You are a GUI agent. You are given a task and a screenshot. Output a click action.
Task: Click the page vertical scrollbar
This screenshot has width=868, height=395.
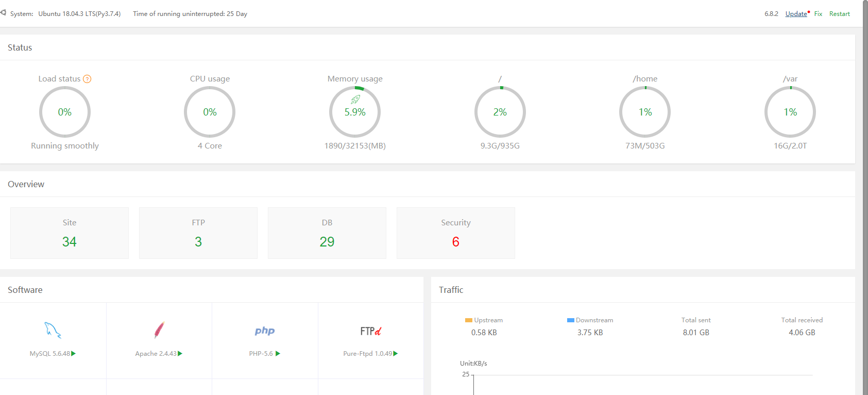coord(865,197)
